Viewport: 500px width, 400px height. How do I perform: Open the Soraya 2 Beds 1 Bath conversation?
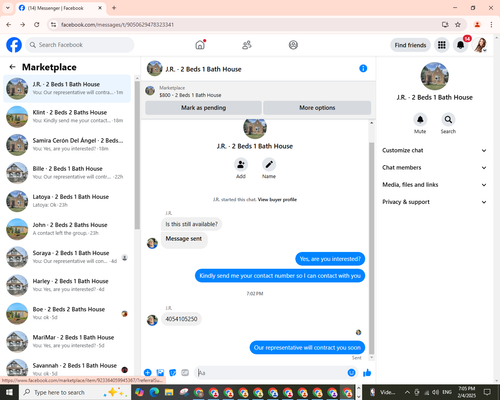click(x=67, y=257)
